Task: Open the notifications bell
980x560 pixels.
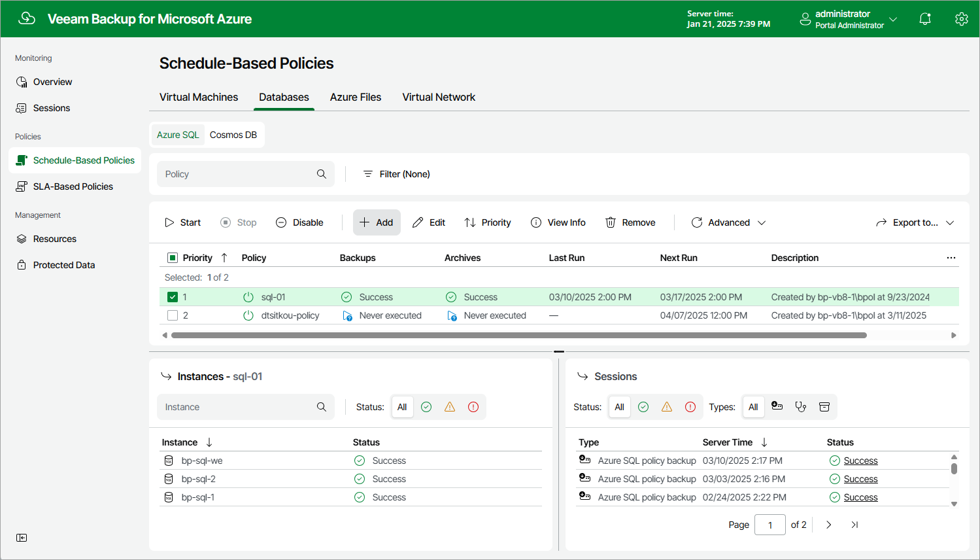Action: 925,19
